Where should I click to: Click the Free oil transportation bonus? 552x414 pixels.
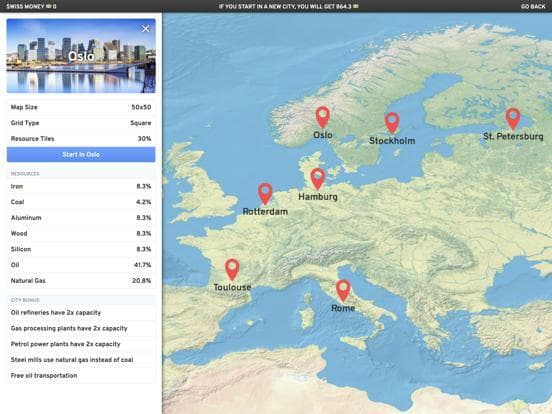tap(81, 376)
